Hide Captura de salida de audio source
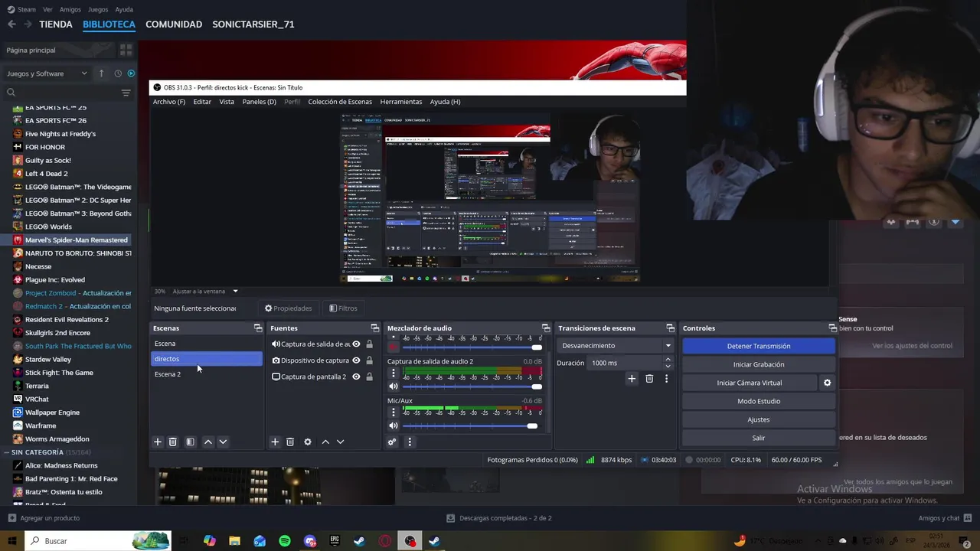Image resolution: width=980 pixels, height=551 pixels. click(356, 344)
